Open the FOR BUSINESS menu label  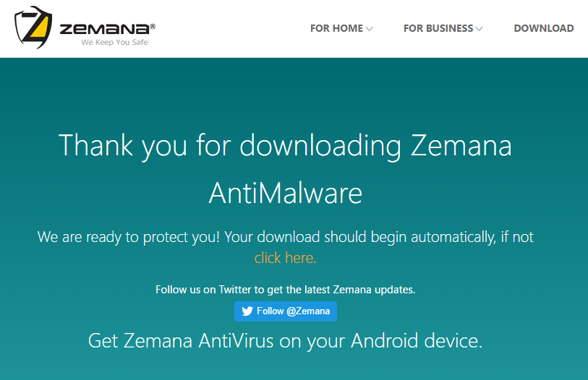click(x=438, y=28)
